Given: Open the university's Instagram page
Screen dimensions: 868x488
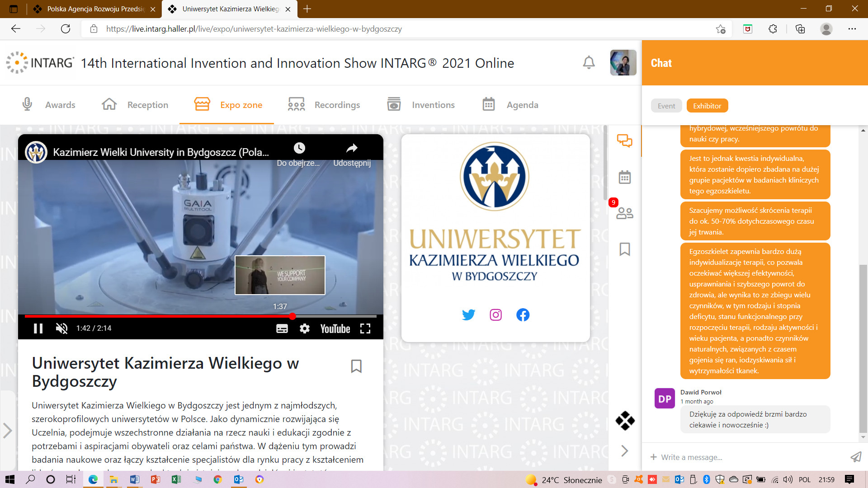Looking at the screenshot, I should (495, 314).
